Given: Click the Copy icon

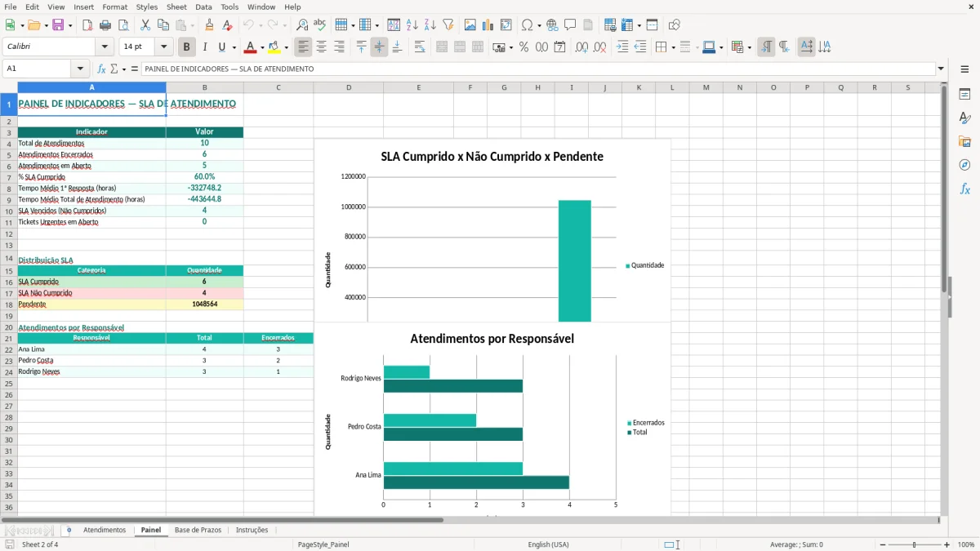Looking at the screenshot, I should 163,25.
